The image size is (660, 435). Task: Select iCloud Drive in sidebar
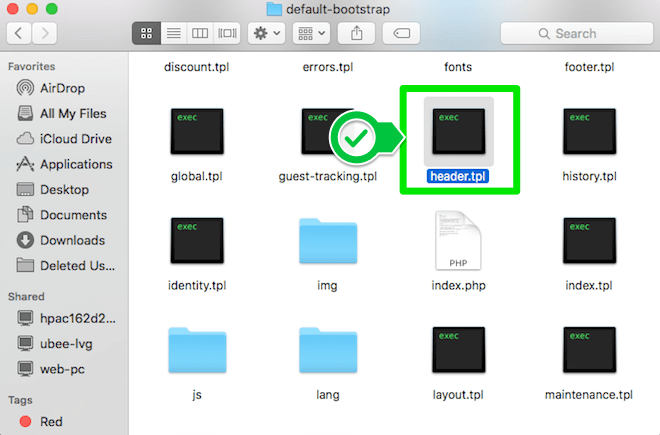pos(63,139)
